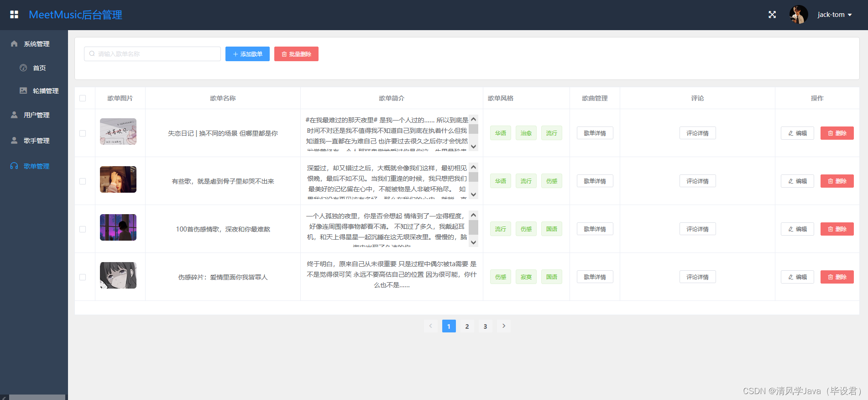This screenshot has width=868, height=400.
Task: Check the row for 失恋日记 playlist
Action: pyautogui.click(x=83, y=133)
